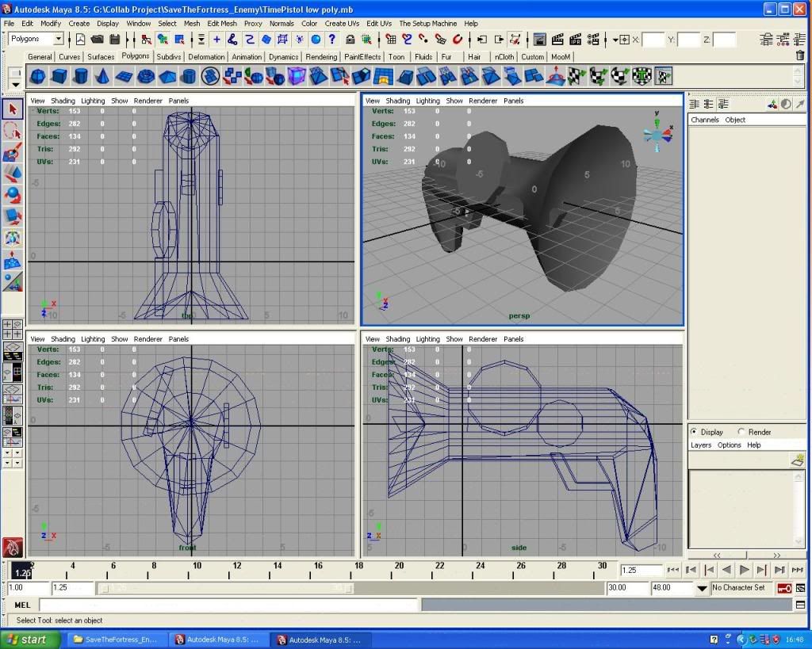Activate the Lasso selection tool
The width and height of the screenshot is (812, 649).
(13, 131)
